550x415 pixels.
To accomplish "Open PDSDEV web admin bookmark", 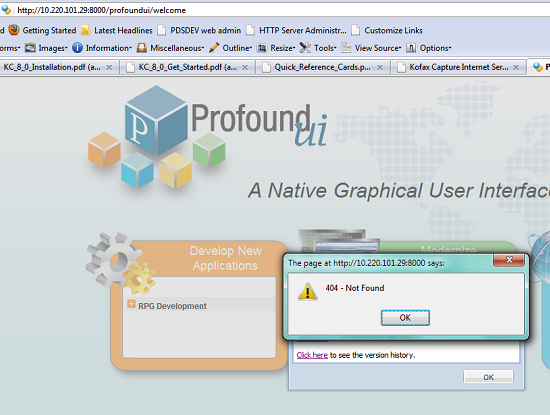I will (x=200, y=31).
